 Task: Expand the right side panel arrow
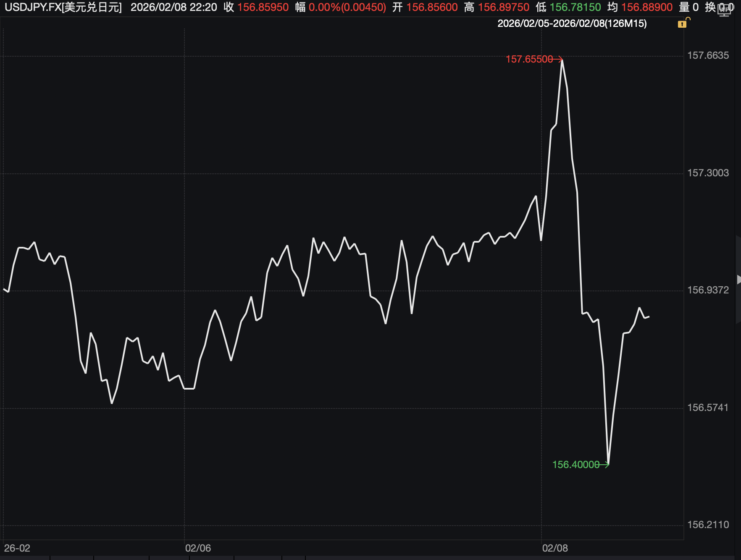[x=738, y=279]
